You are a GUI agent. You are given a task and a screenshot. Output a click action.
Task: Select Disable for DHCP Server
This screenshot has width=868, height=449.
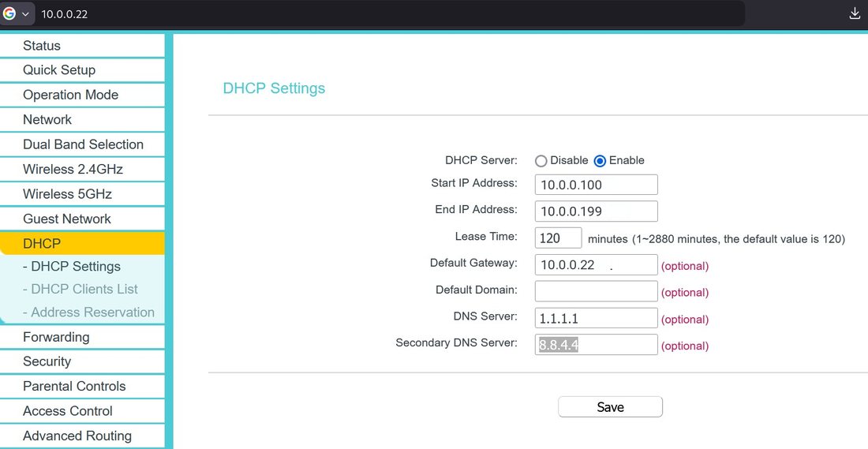[x=541, y=161]
